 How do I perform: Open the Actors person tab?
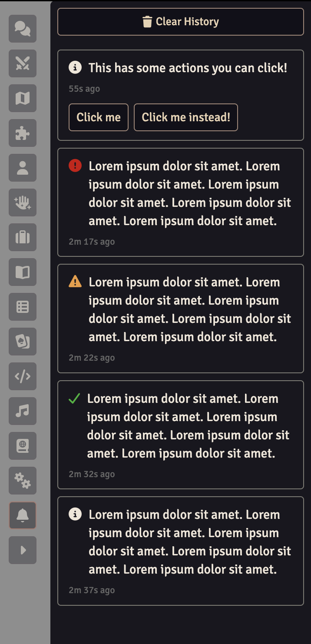click(23, 168)
